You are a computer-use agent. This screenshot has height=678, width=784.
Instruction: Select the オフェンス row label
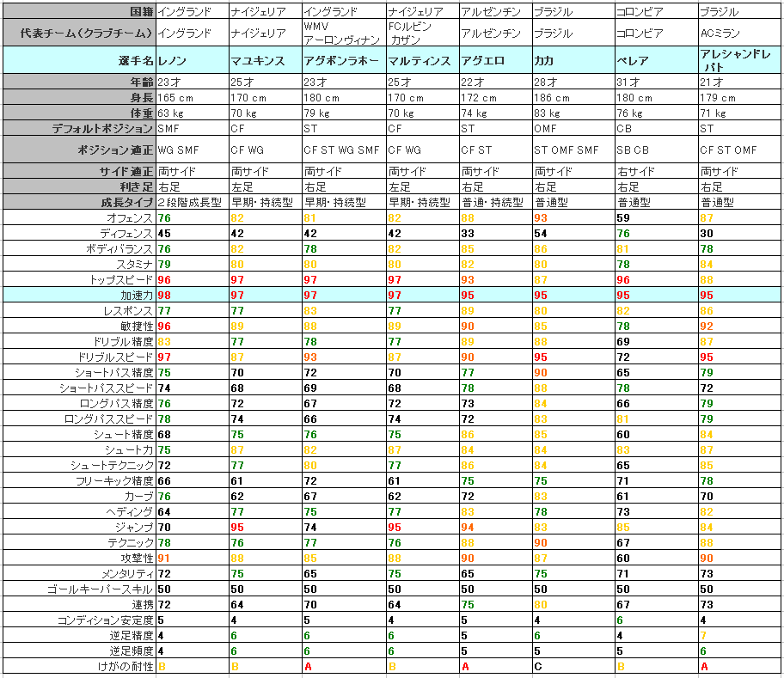[77, 218]
